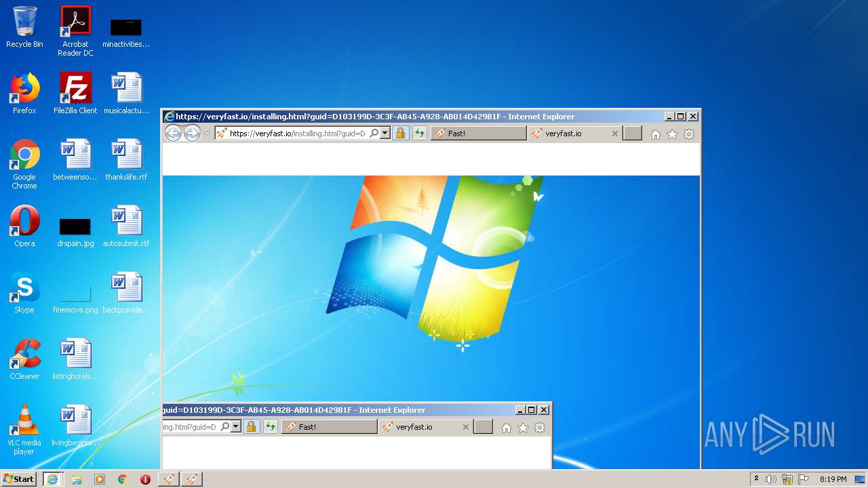
Task: Open thankslife.rtf document
Action: tap(126, 160)
